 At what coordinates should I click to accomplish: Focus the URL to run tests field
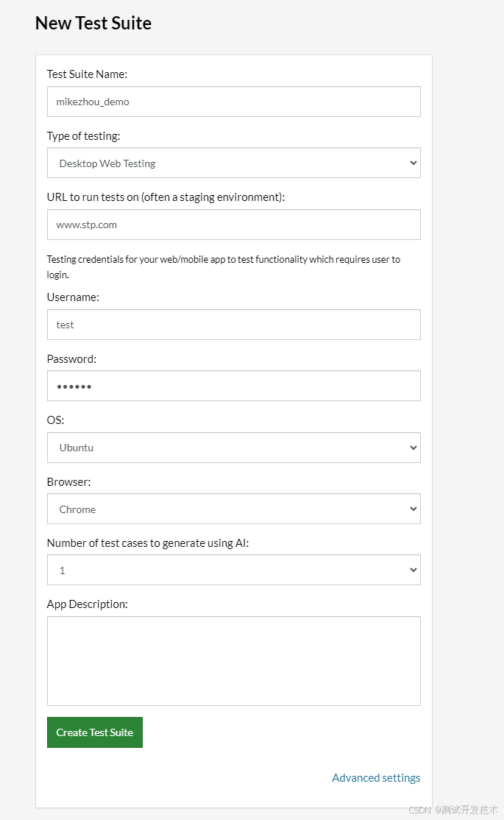234,225
